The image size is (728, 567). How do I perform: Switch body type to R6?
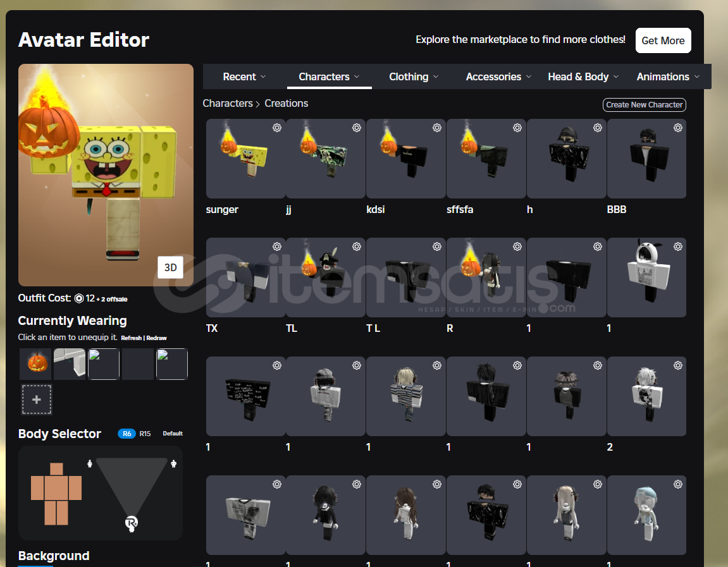pyautogui.click(x=126, y=434)
